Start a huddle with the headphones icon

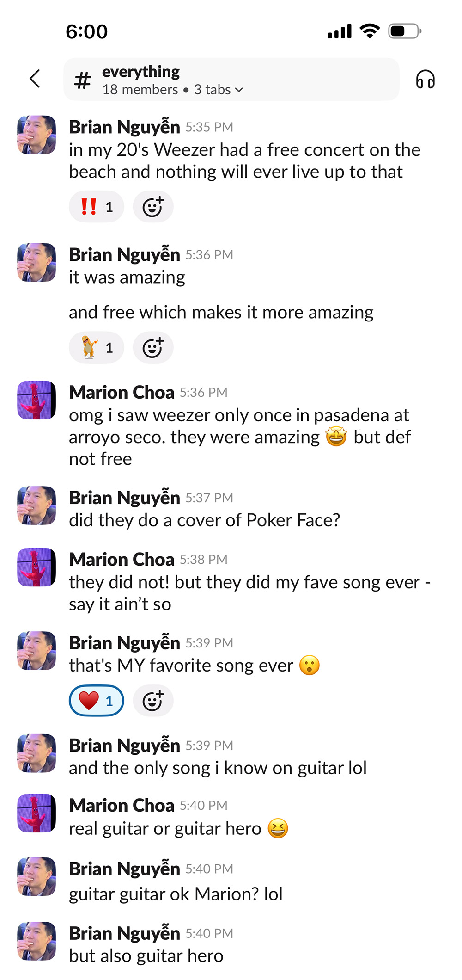tap(425, 79)
